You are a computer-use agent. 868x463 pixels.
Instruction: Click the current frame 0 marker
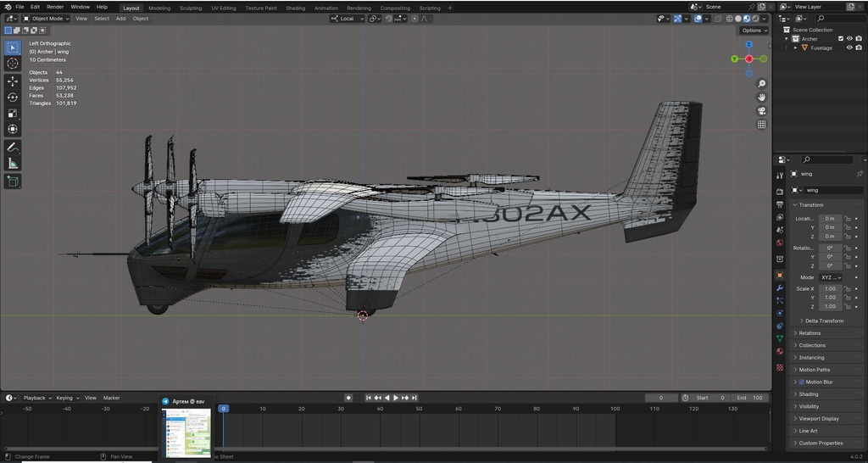tap(223, 409)
